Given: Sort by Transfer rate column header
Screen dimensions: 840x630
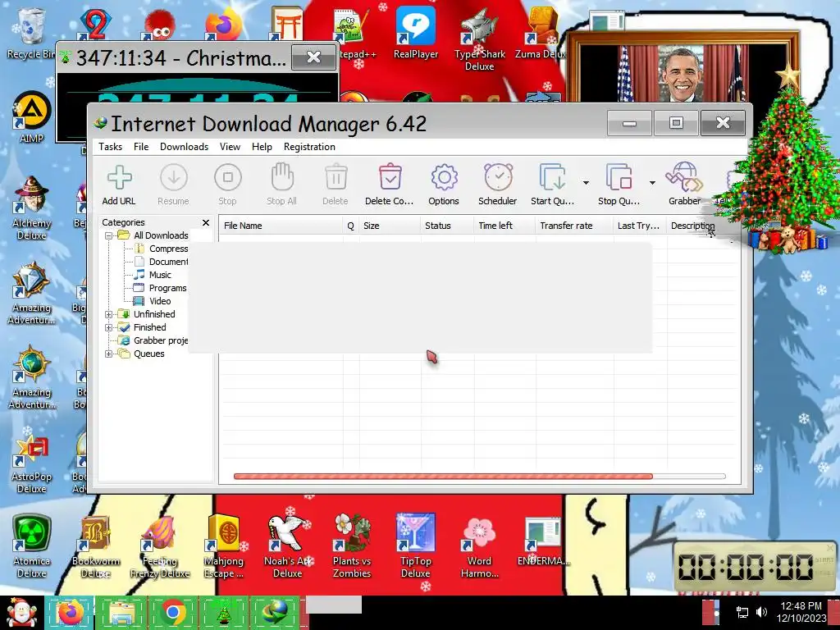Looking at the screenshot, I should point(574,226).
